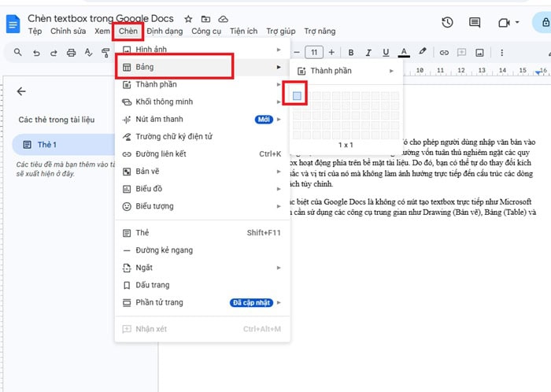Choose Thẻ from Chèn menu

tap(202, 233)
